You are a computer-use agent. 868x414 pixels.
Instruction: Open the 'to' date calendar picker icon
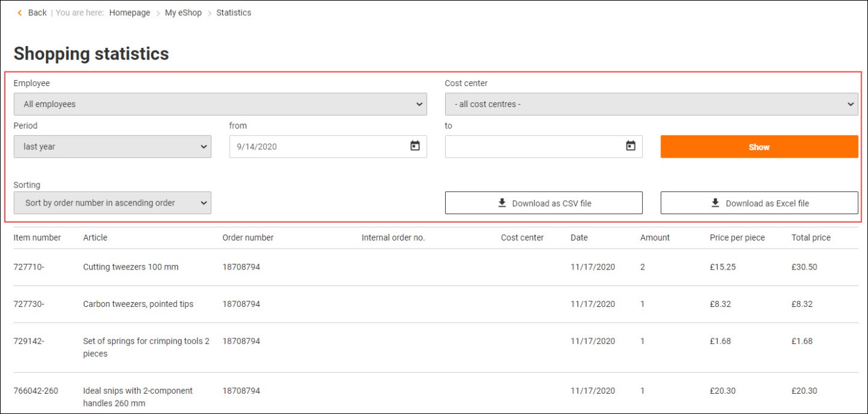(x=630, y=146)
